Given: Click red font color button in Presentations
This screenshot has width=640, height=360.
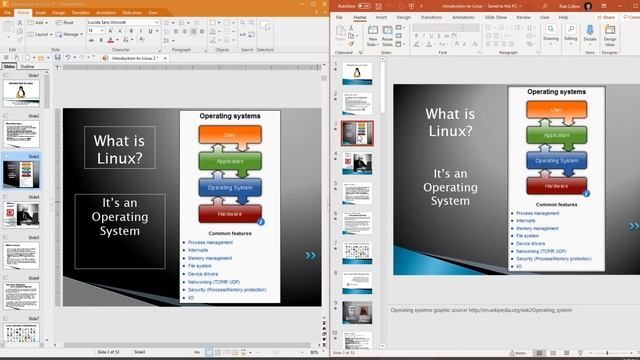Looking at the screenshot, I should click(111, 40).
